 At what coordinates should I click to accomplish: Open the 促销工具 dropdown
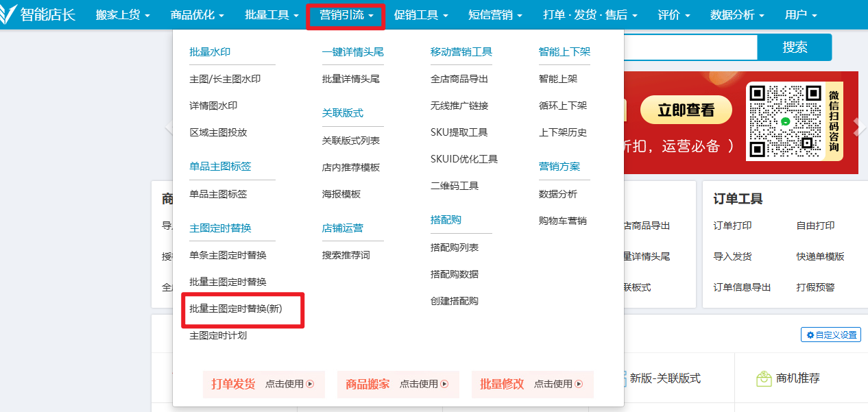421,15
